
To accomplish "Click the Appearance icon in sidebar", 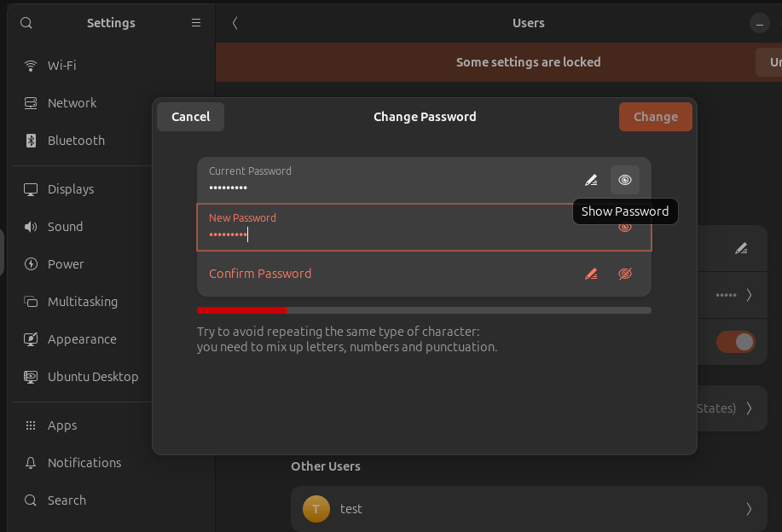I will 31,339.
